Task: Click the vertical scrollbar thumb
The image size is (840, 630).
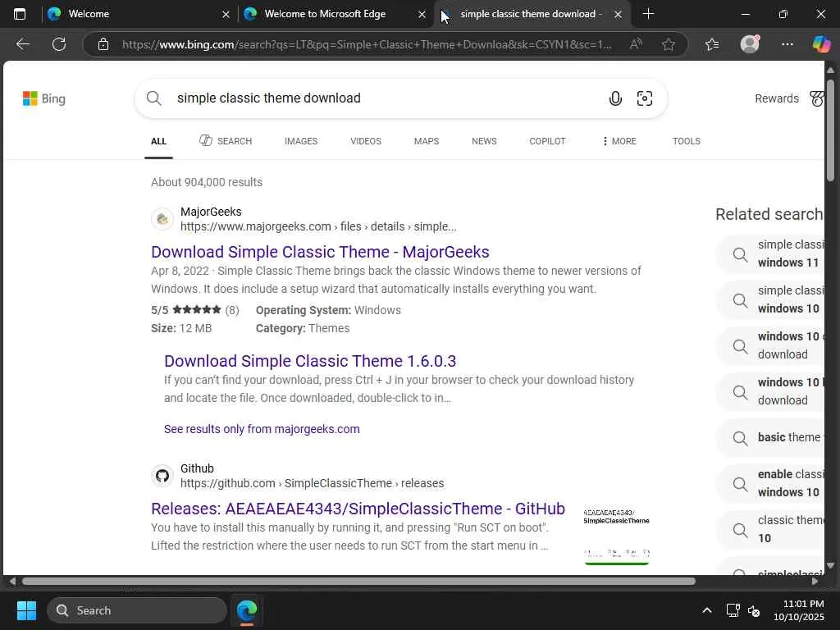Action: 830,130
